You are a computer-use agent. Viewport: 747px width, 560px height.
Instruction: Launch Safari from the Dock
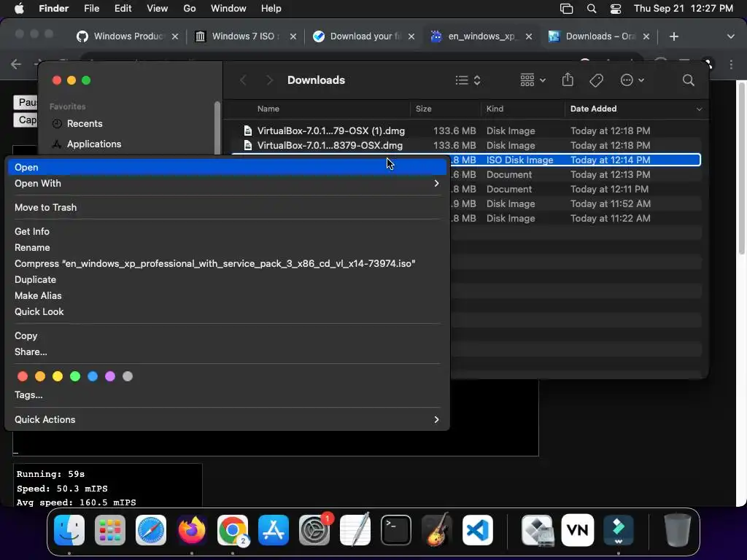(151, 530)
